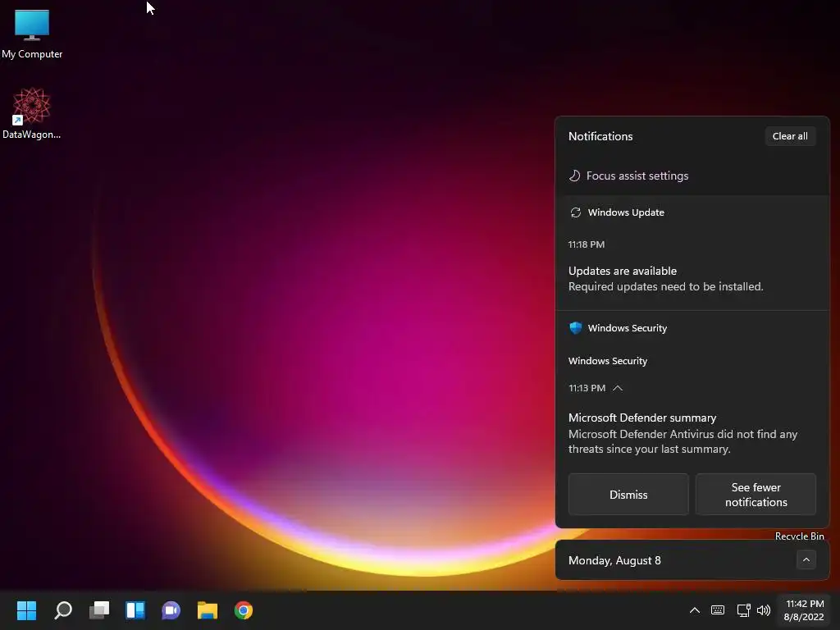
Task: Open the Windows Start menu
Action: click(x=26, y=609)
